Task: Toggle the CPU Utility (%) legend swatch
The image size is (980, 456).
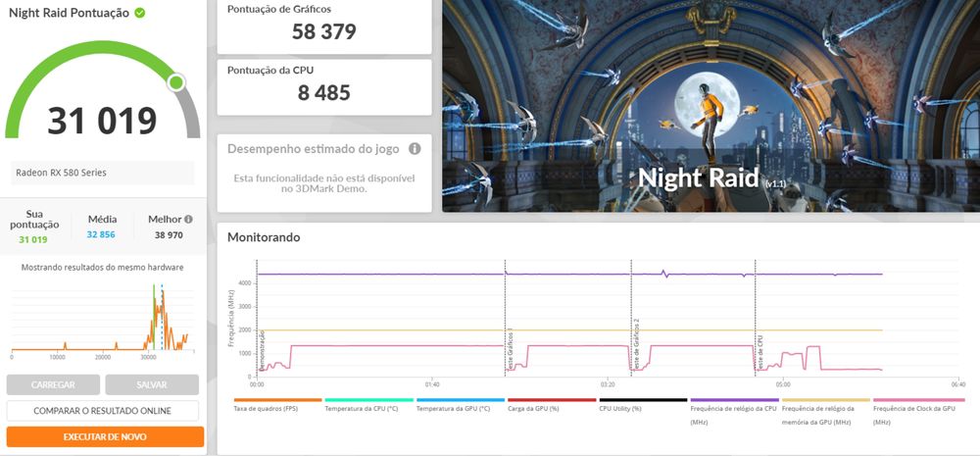Action: pos(643,400)
